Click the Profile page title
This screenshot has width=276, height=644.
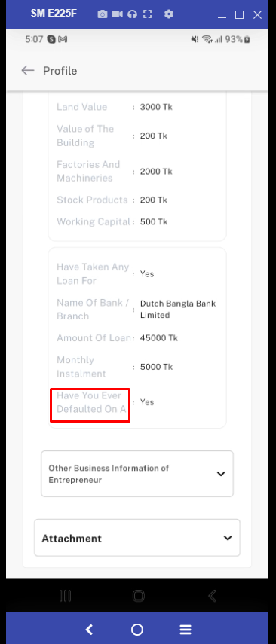[60, 71]
